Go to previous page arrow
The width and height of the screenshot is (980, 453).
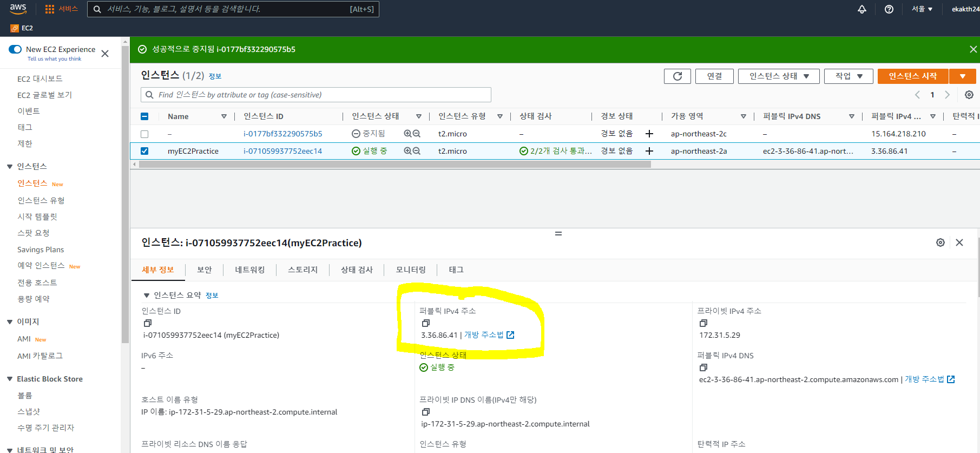(x=917, y=95)
